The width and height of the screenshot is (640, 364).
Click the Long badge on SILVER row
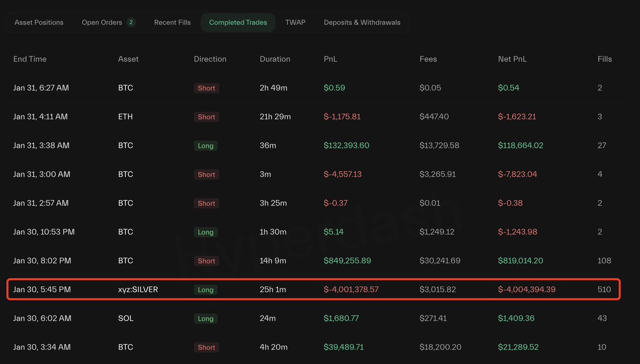point(205,290)
